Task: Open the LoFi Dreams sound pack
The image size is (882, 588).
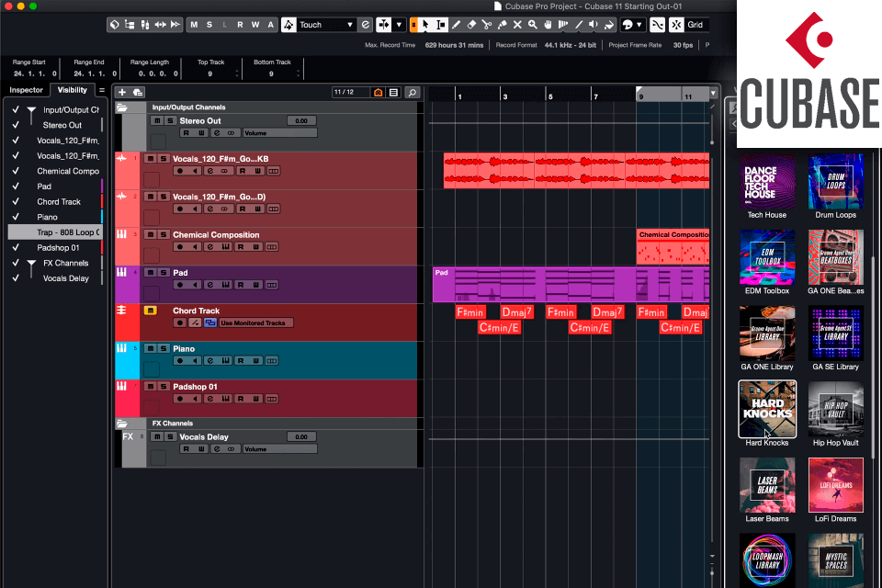Action: [835, 485]
